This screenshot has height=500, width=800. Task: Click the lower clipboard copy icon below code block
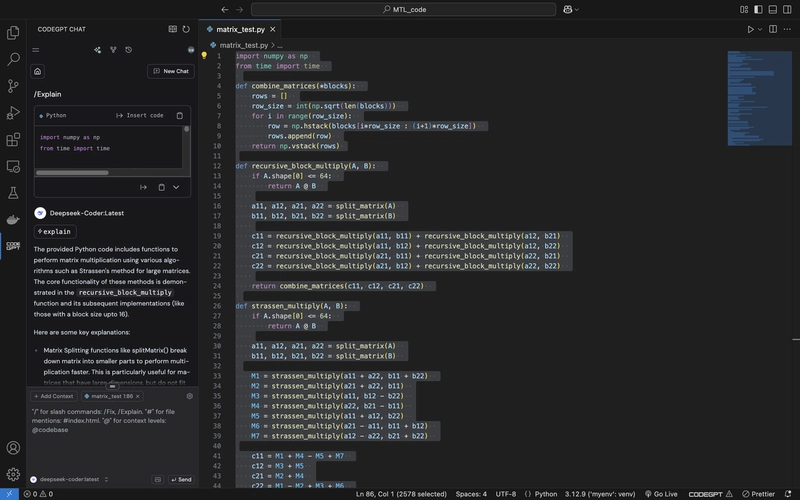click(161, 187)
